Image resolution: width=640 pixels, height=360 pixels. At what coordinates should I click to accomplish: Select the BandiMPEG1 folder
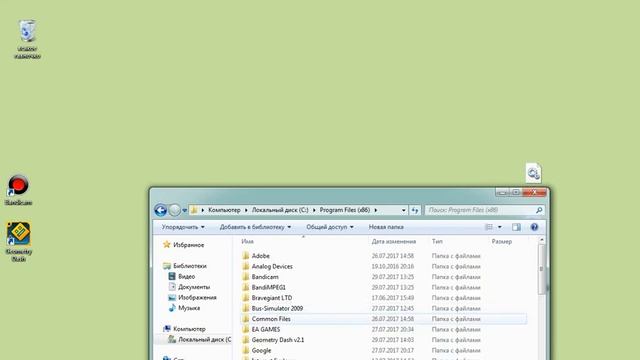click(x=269, y=287)
